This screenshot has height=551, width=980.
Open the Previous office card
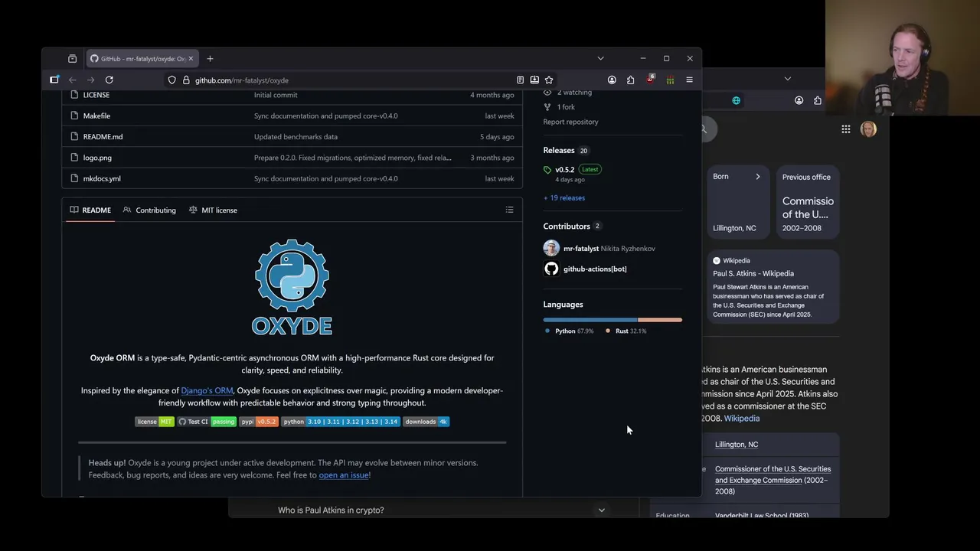(x=808, y=203)
